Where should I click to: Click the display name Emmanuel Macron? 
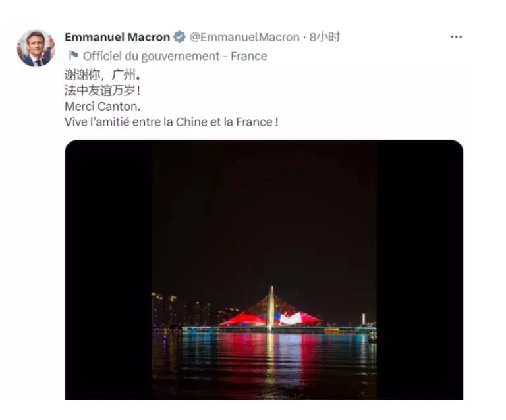pyautogui.click(x=117, y=37)
